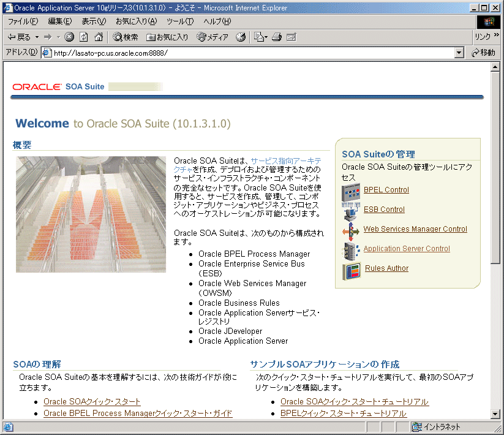Click the Application Server Control icon
The image size is (504, 435).
tap(351, 251)
